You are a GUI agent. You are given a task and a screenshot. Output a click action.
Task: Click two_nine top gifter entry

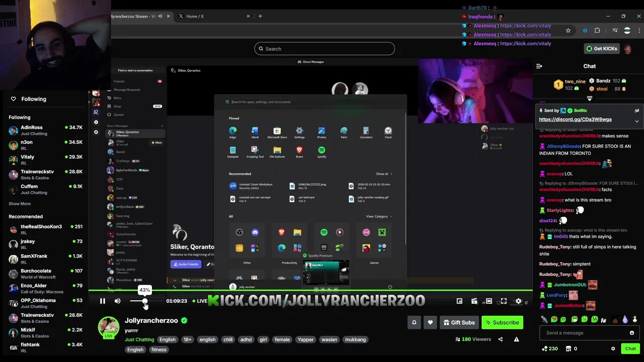tap(570, 84)
